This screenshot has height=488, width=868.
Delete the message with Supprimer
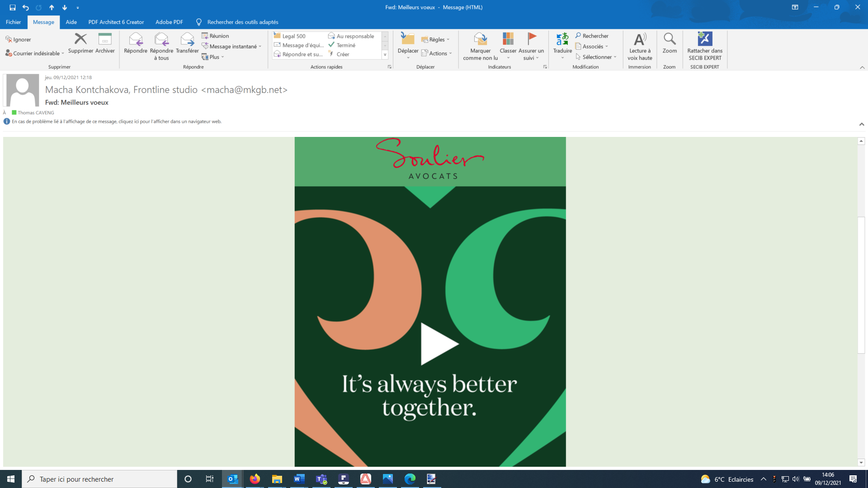click(80, 43)
